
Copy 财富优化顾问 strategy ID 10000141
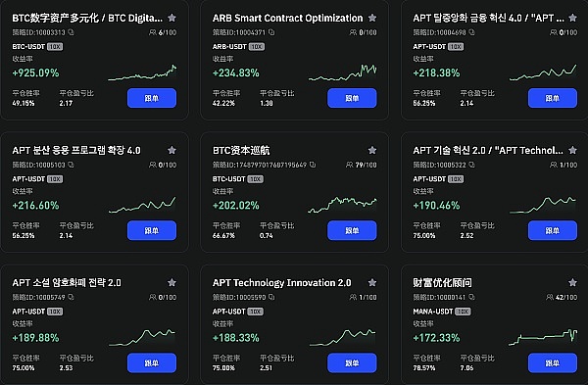[x=471, y=297]
